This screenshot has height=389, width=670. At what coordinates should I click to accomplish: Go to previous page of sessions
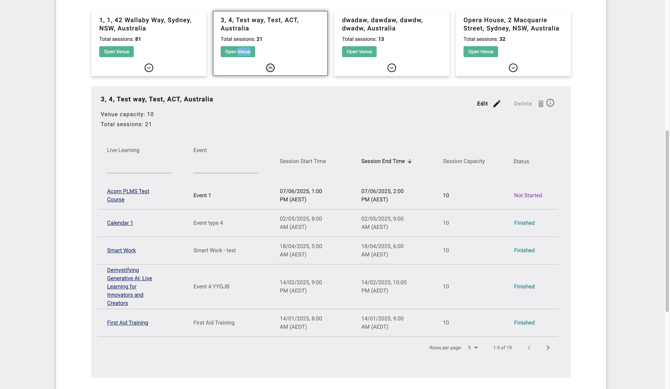[x=529, y=348]
